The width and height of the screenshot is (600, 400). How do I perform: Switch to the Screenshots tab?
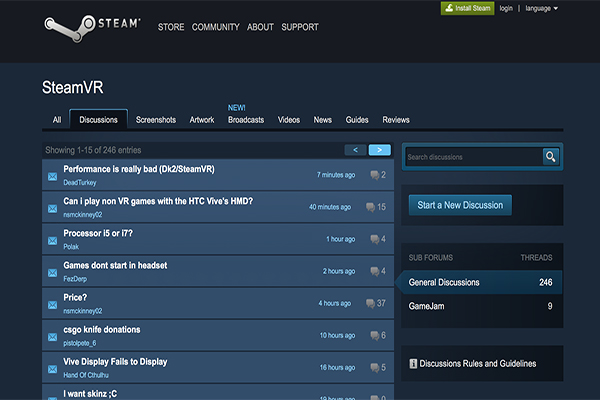[x=156, y=120]
